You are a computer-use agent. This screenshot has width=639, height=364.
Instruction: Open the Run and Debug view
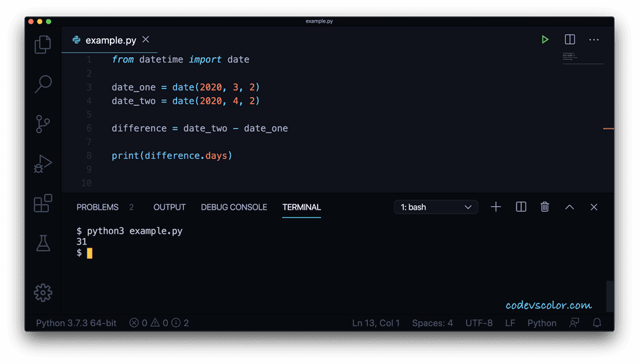(x=43, y=164)
